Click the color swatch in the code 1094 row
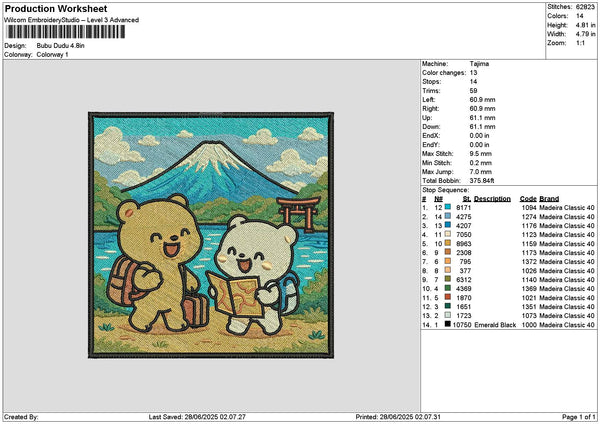Screen dimensions: 600x424 coord(447,207)
